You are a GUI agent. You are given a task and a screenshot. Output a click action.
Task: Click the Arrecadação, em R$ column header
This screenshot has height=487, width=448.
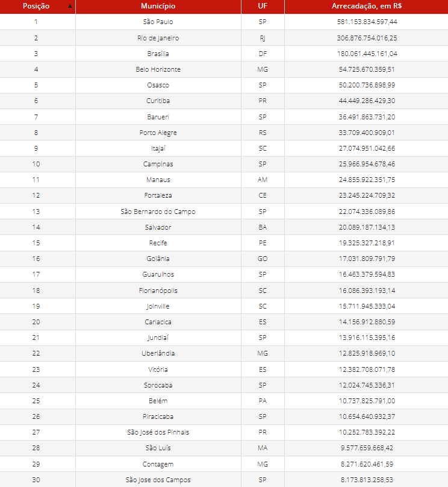point(367,6)
